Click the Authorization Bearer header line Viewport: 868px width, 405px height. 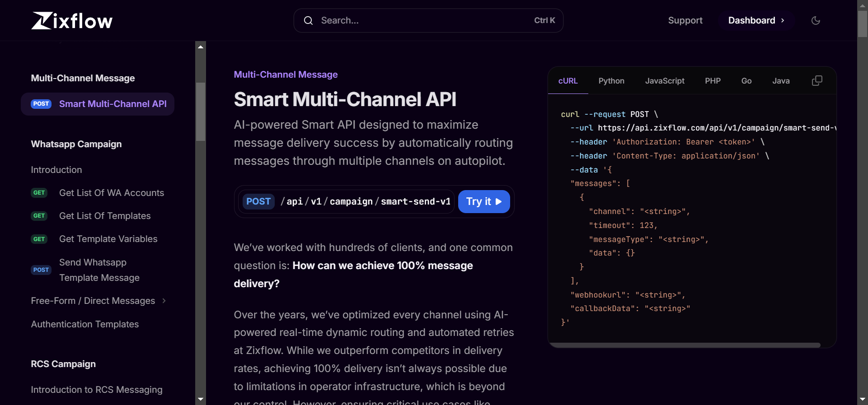pos(667,142)
